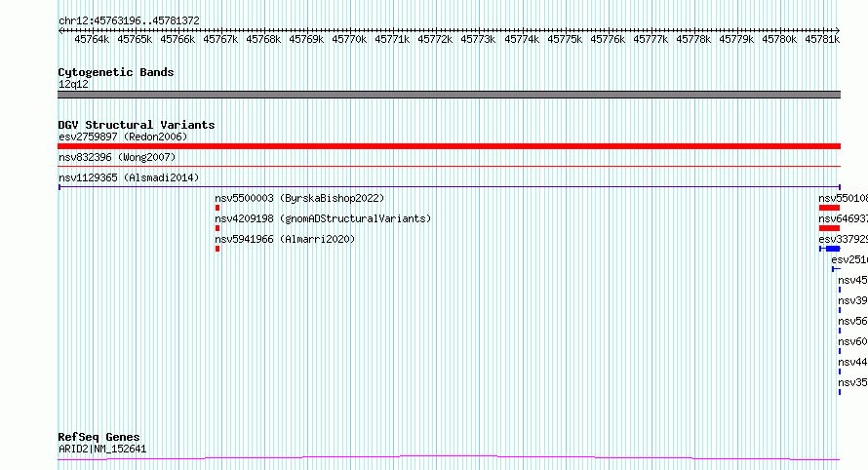Click the red box under nsv5941966
Screen dimensions: 868x470
[217, 249]
